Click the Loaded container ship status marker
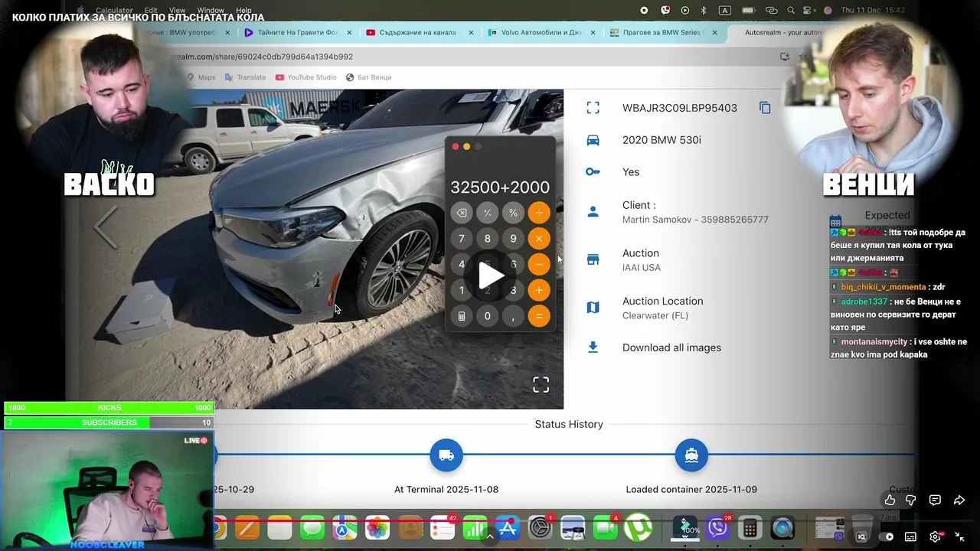The image size is (980, 551). (691, 455)
